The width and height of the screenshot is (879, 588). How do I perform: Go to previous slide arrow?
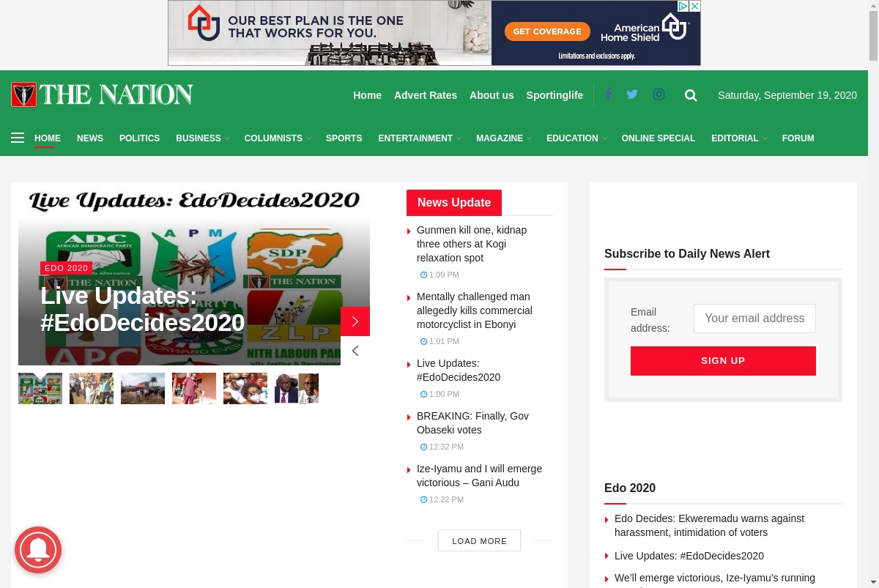pyautogui.click(x=355, y=351)
